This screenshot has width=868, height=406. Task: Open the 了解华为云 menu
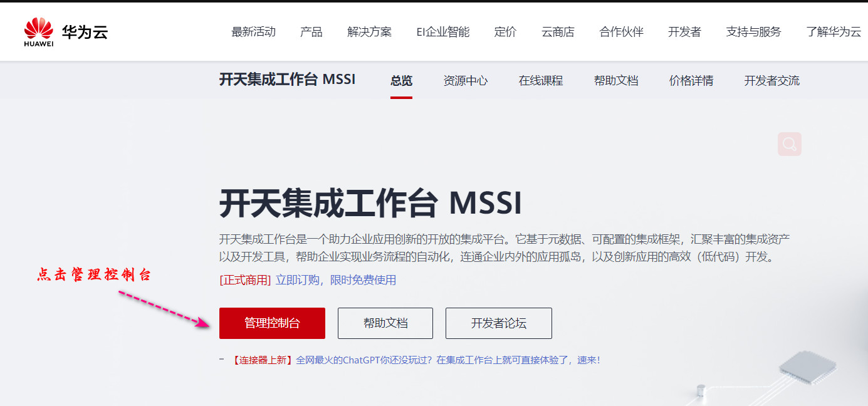(x=834, y=32)
